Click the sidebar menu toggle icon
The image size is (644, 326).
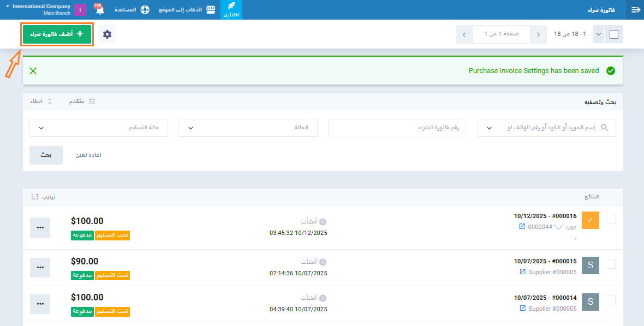(x=635, y=10)
